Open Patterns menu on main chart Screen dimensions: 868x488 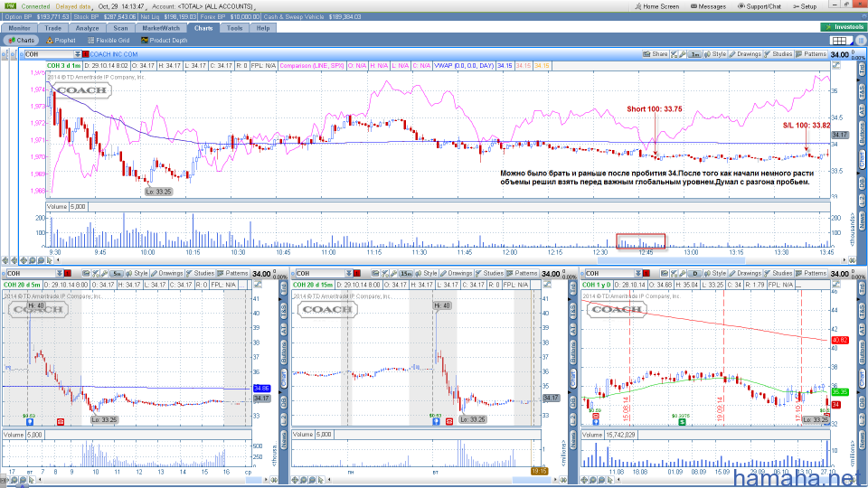811,54
